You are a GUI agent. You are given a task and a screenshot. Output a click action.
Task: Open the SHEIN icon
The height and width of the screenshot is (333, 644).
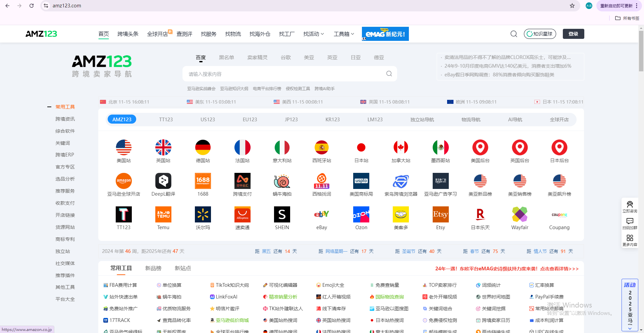point(282,214)
